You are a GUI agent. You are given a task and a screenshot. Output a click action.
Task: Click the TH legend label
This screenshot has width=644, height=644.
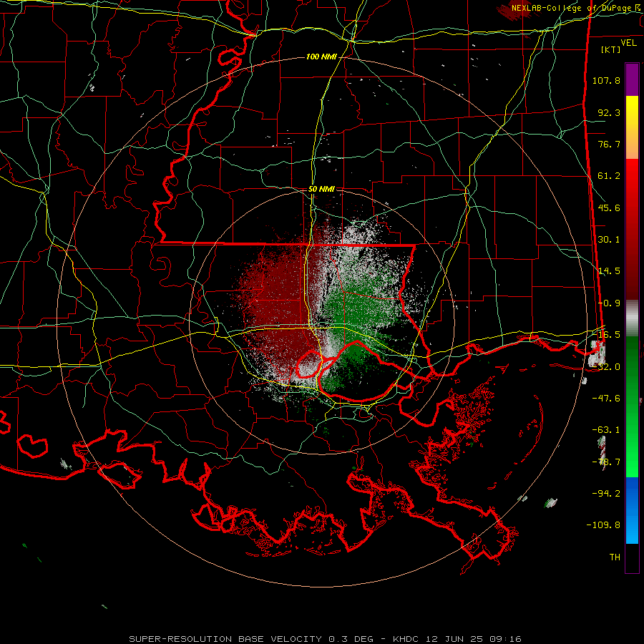pos(615,557)
